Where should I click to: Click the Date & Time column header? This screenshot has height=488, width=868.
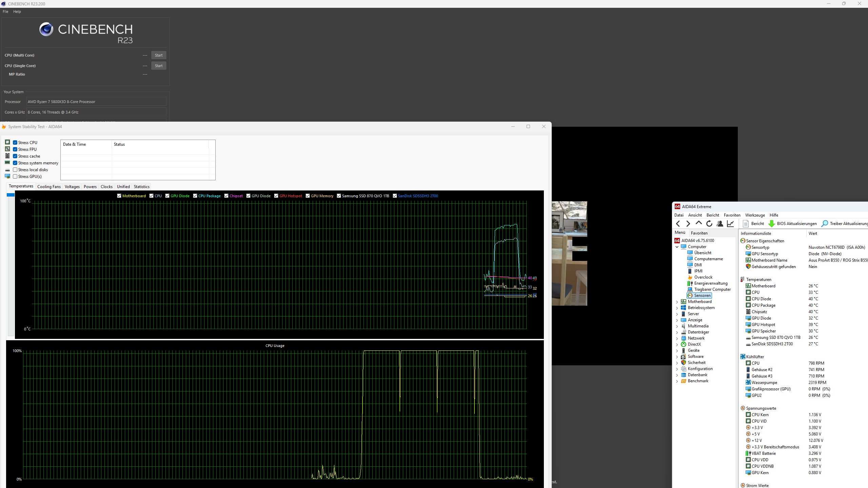click(86, 144)
